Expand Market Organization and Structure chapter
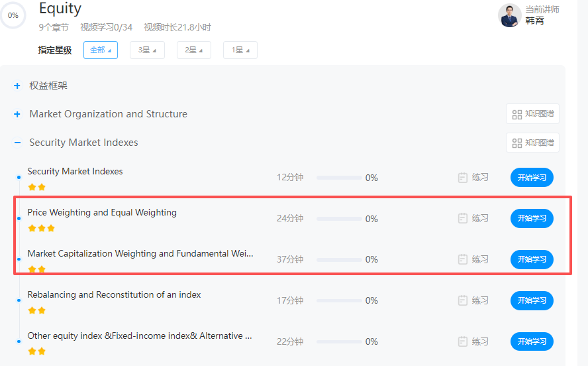The height and width of the screenshot is (366, 588). coord(17,114)
